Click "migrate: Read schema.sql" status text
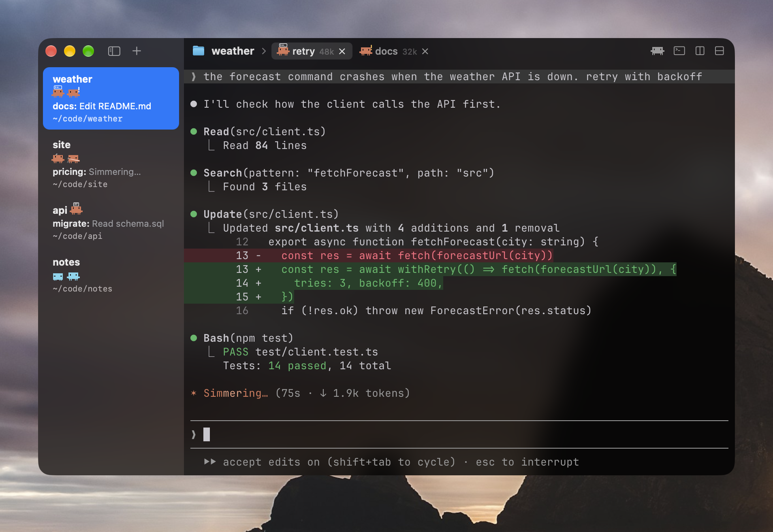This screenshot has height=532, width=773. click(x=108, y=223)
